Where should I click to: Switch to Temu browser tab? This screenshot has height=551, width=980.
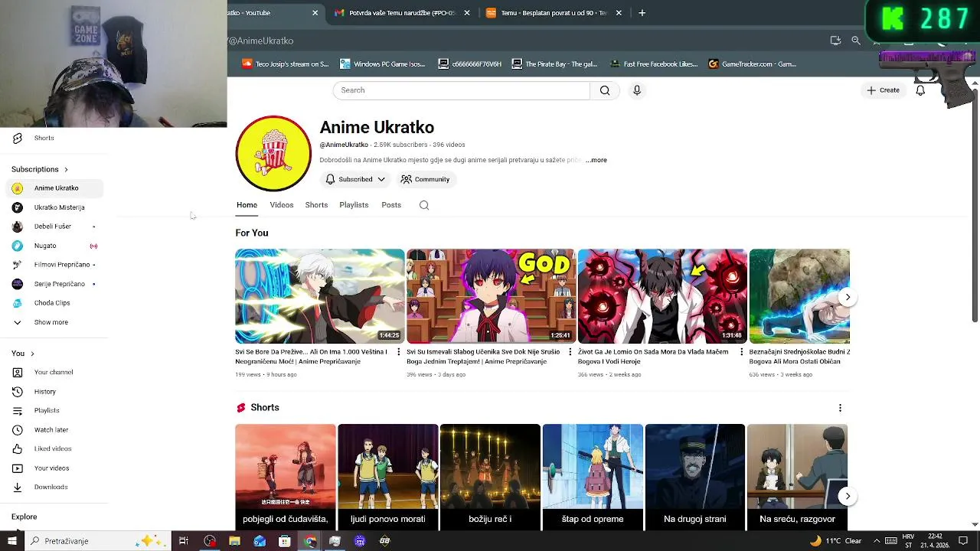[x=554, y=13]
